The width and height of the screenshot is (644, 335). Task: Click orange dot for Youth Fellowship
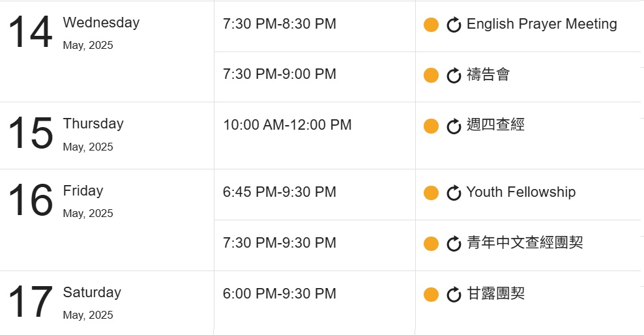point(432,193)
